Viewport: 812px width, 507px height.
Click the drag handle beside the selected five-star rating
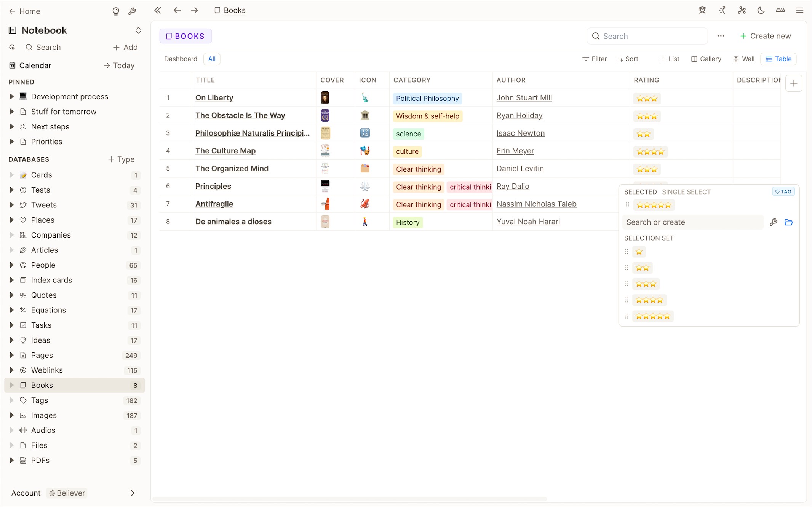[x=627, y=205]
